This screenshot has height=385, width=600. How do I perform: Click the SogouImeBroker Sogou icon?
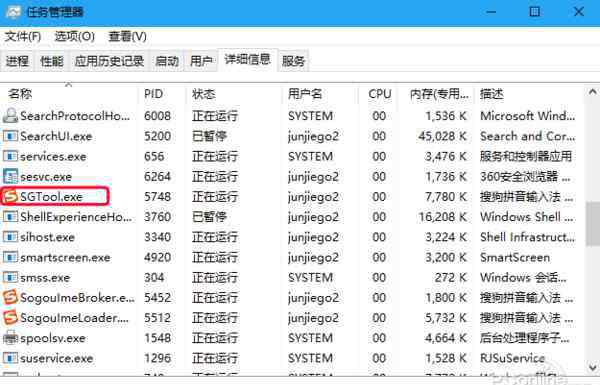(x=10, y=297)
